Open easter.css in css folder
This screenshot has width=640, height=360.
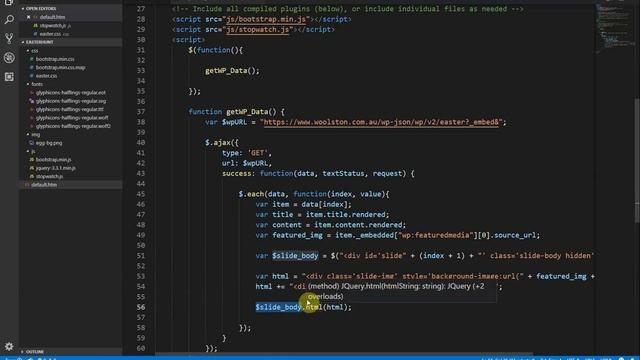tap(46, 76)
